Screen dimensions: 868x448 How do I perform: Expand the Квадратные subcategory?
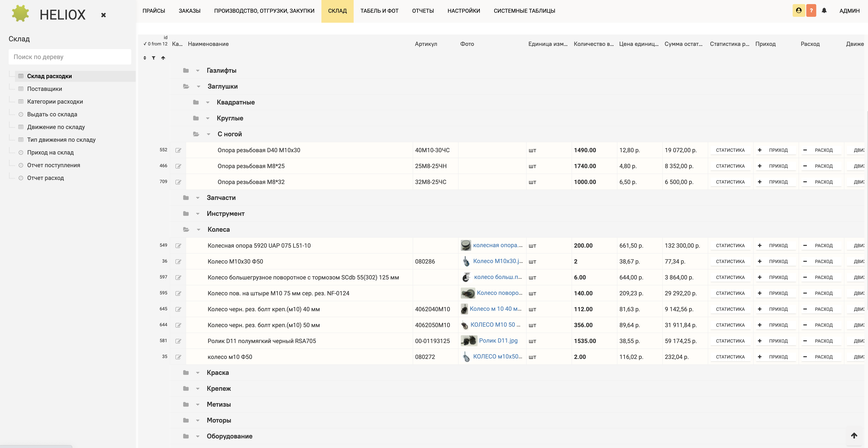[x=207, y=102]
